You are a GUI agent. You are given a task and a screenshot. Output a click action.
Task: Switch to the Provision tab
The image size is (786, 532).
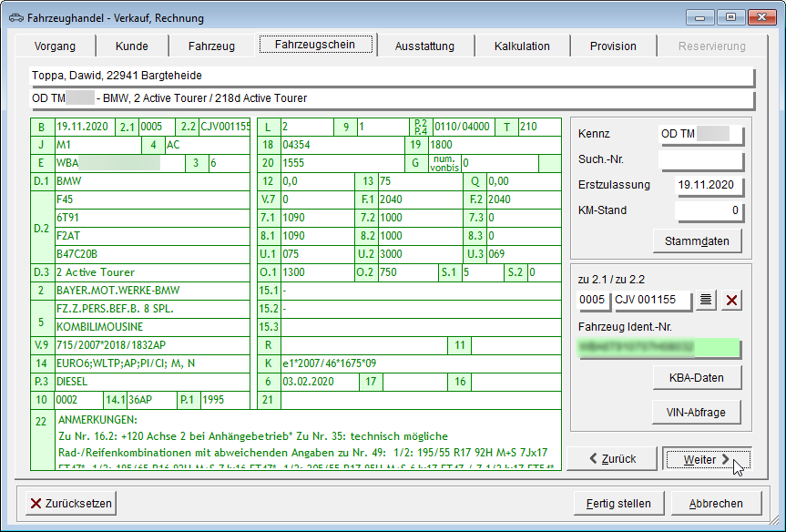coord(613,46)
